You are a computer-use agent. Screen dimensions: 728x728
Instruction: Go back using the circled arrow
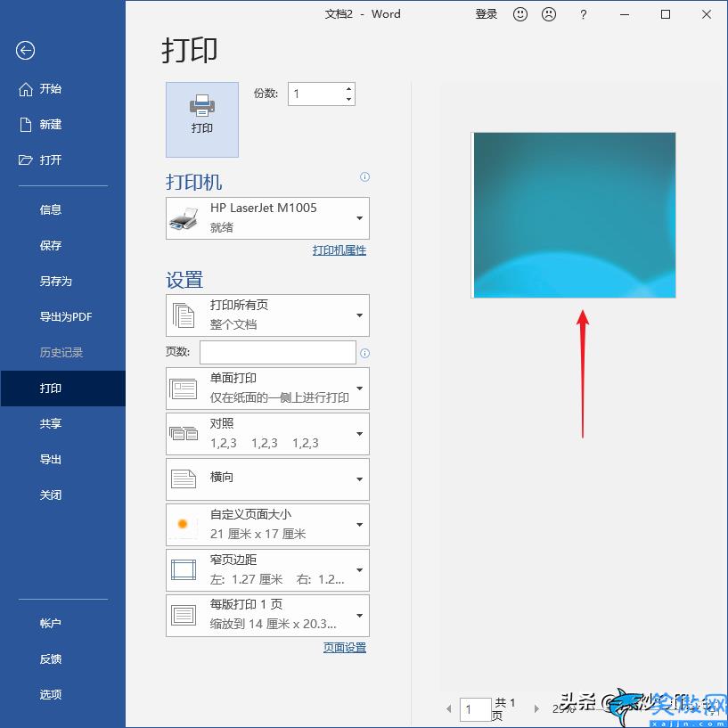click(x=25, y=50)
